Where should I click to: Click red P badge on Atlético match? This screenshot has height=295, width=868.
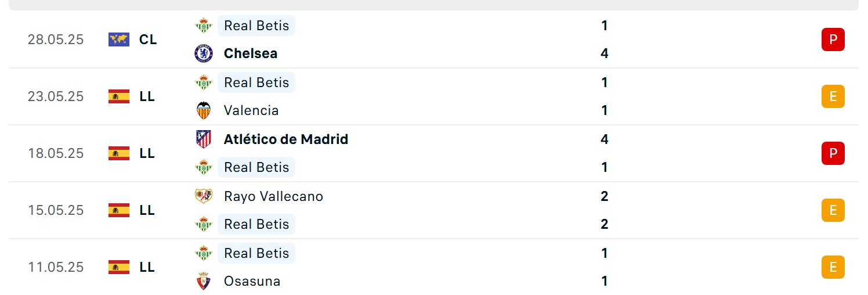pos(833,153)
